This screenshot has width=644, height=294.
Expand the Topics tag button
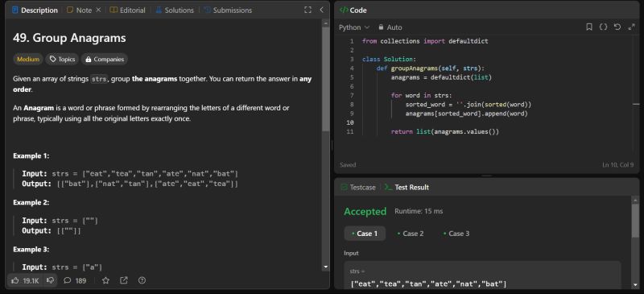[63, 60]
